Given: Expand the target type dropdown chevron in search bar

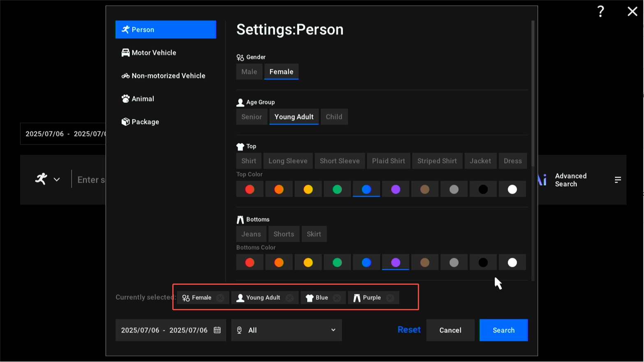Looking at the screenshot, I should pos(57,180).
